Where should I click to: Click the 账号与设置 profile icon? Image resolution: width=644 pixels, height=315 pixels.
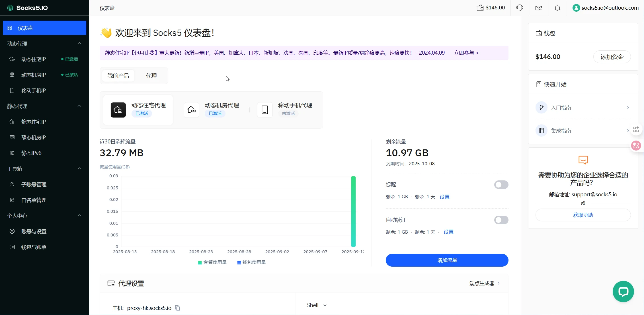click(x=12, y=231)
